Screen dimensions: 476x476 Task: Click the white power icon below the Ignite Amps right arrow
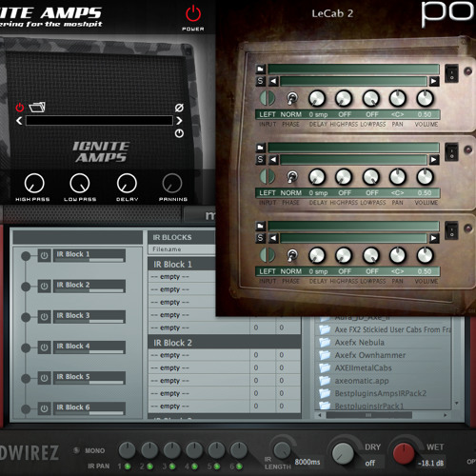pyautogui.click(x=179, y=133)
